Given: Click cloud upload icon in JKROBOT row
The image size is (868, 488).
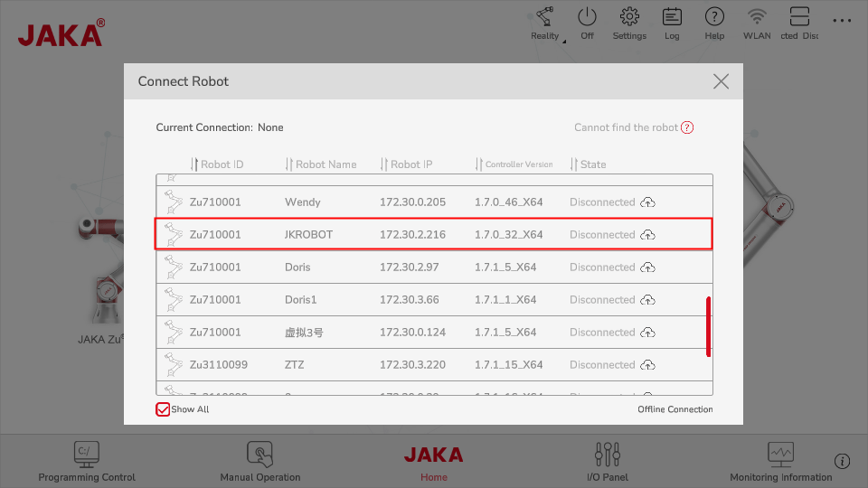Looking at the screenshot, I should point(647,235).
